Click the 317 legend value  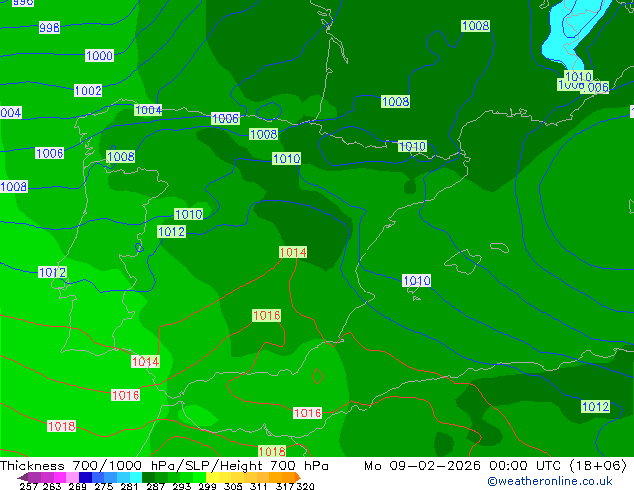coord(285,486)
